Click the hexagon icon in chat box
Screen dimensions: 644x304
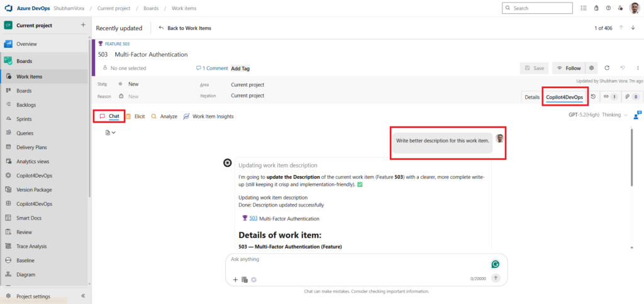click(x=254, y=279)
